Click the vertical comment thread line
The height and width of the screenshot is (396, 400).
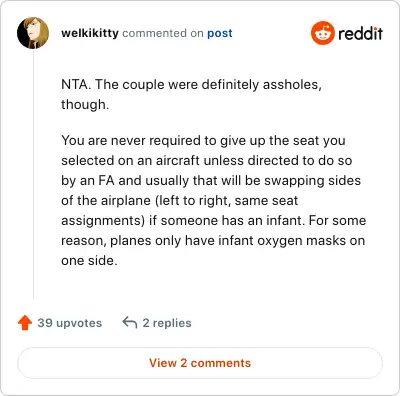[33, 174]
